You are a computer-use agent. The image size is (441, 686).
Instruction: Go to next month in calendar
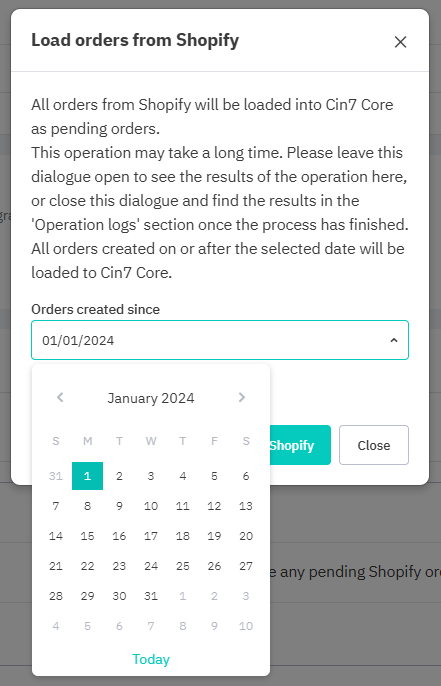click(x=242, y=397)
